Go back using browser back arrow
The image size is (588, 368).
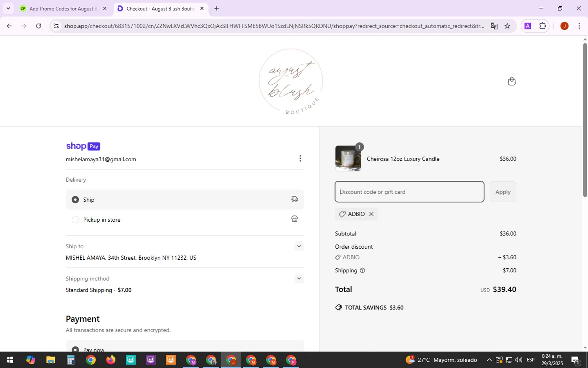tap(9, 26)
